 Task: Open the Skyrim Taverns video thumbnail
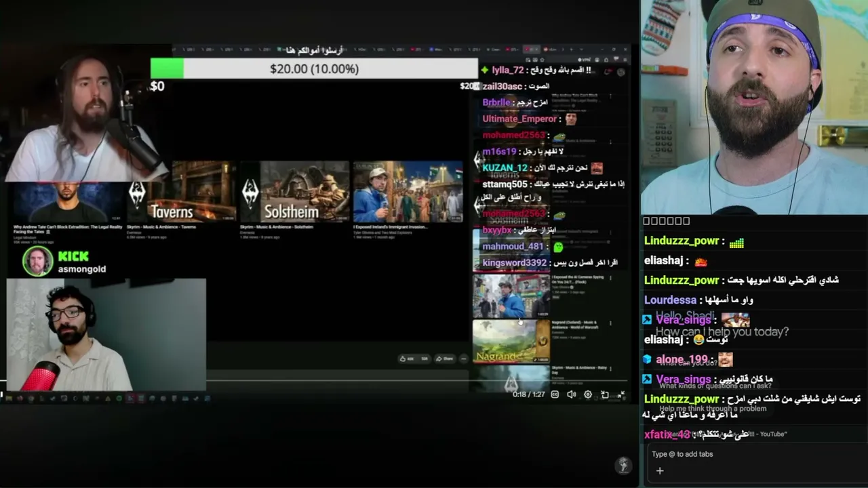point(181,191)
